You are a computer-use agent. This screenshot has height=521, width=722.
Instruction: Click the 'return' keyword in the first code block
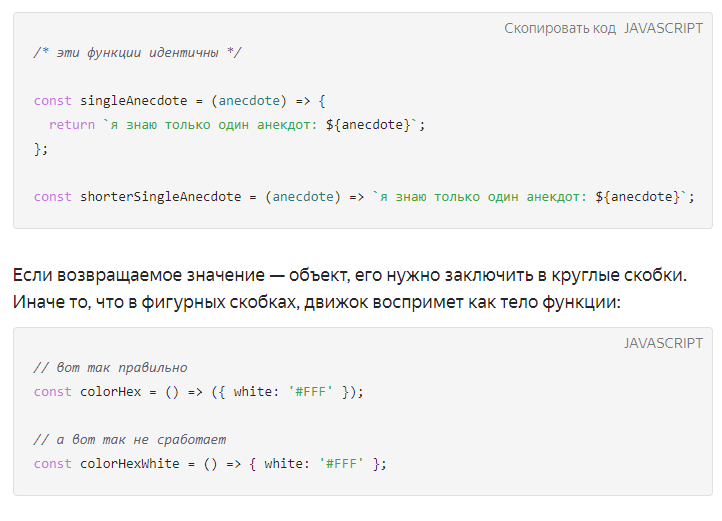(72, 124)
